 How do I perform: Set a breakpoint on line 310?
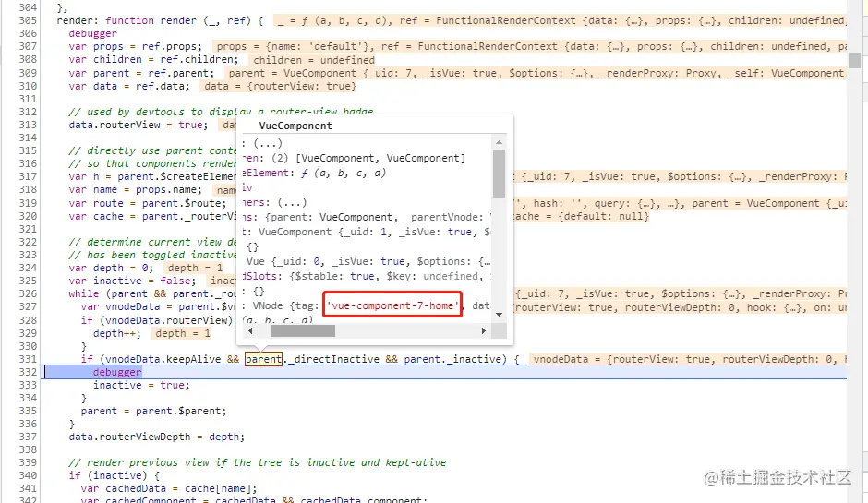tap(28, 86)
